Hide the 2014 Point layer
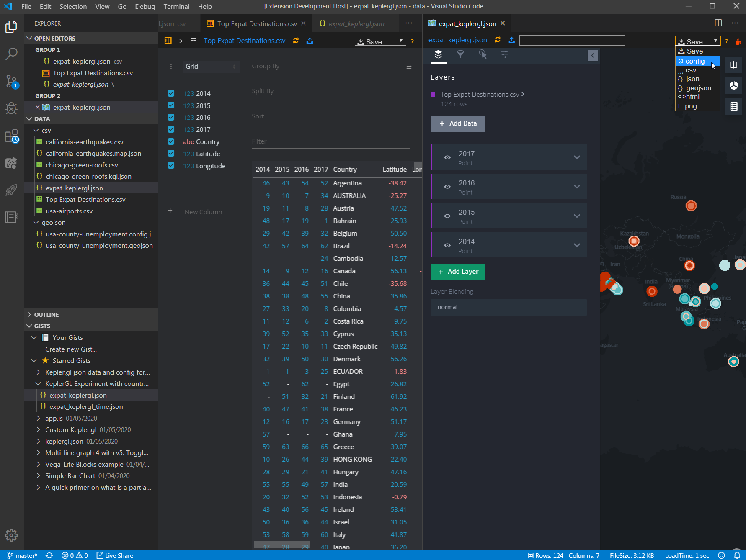Image resolution: width=746 pixels, height=560 pixels. [447, 245]
